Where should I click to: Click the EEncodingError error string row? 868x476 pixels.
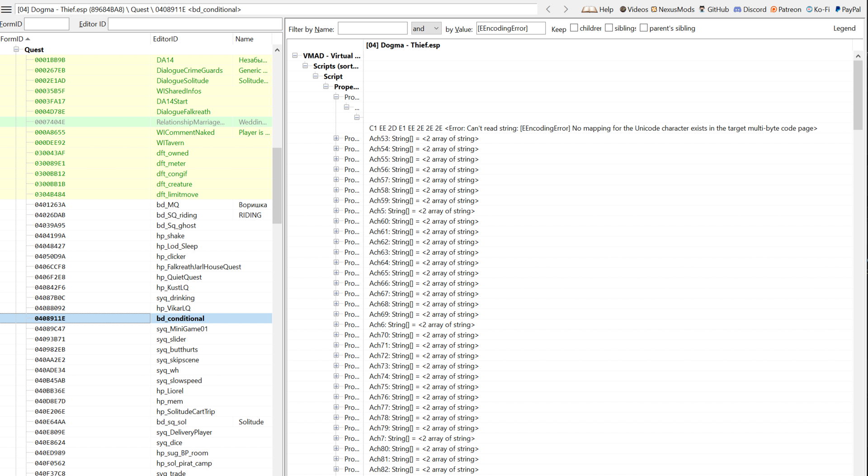tap(593, 128)
